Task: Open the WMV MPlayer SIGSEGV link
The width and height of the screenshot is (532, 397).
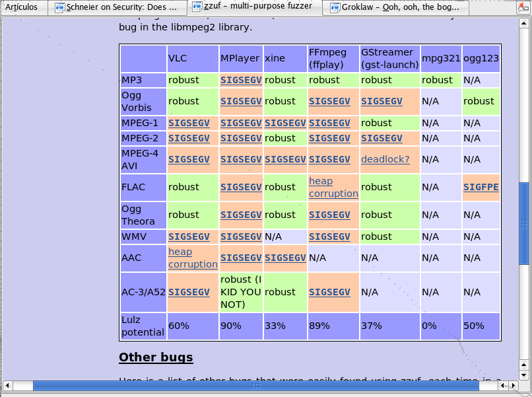Action: pyautogui.click(x=241, y=236)
